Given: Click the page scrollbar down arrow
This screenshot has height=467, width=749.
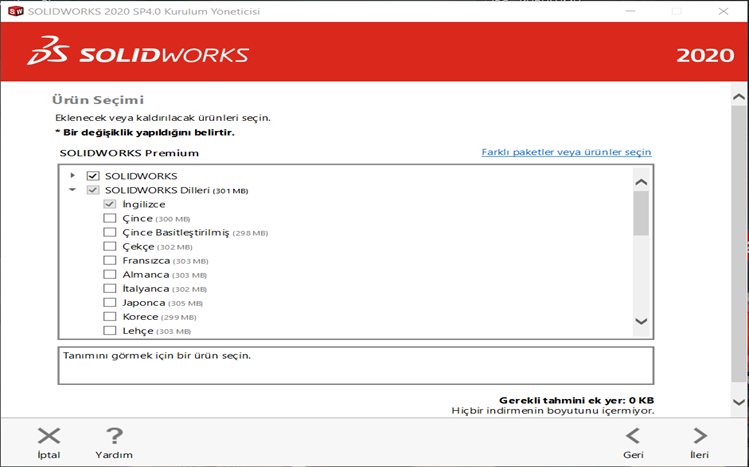Looking at the screenshot, I should [739, 401].
